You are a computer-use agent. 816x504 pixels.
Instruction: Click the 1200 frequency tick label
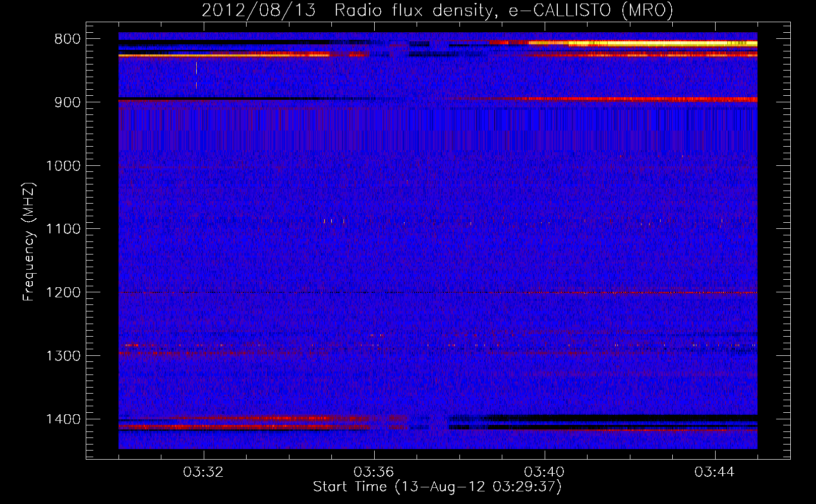(63, 293)
